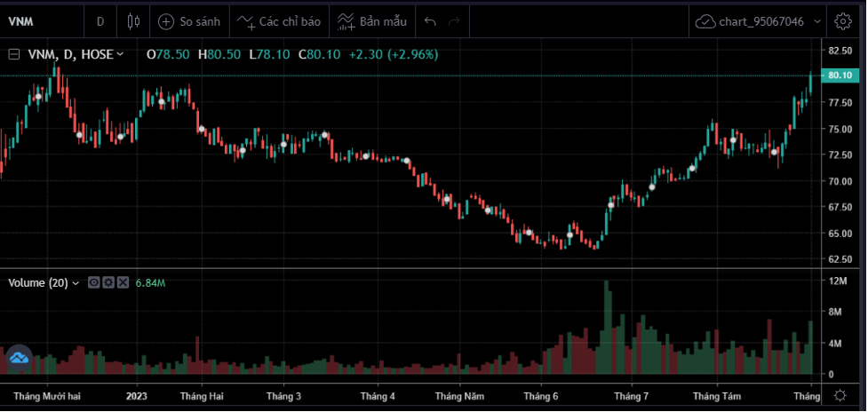The width and height of the screenshot is (868, 412).
Task: Click the redo arrow icon
Action: click(x=455, y=20)
